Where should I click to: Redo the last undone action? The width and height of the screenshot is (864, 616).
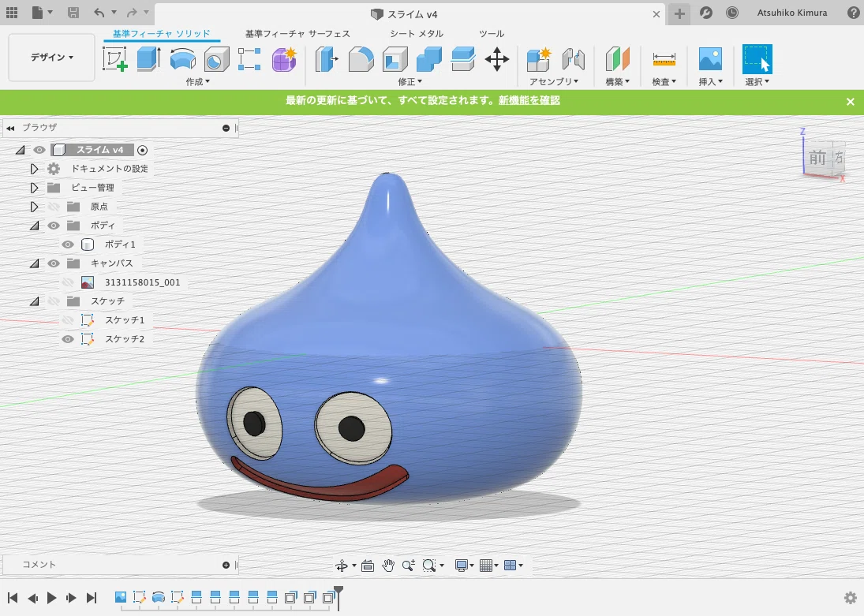point(132,12)
